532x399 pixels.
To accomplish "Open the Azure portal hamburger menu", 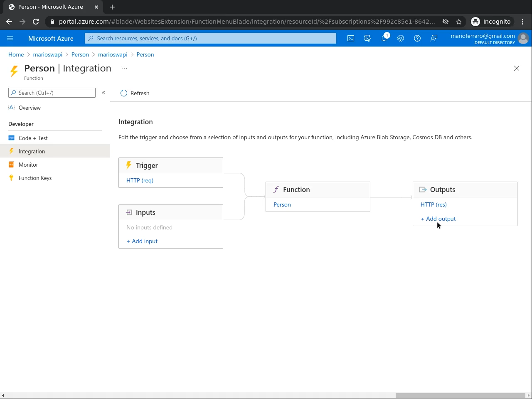I will tap(10, 38).
